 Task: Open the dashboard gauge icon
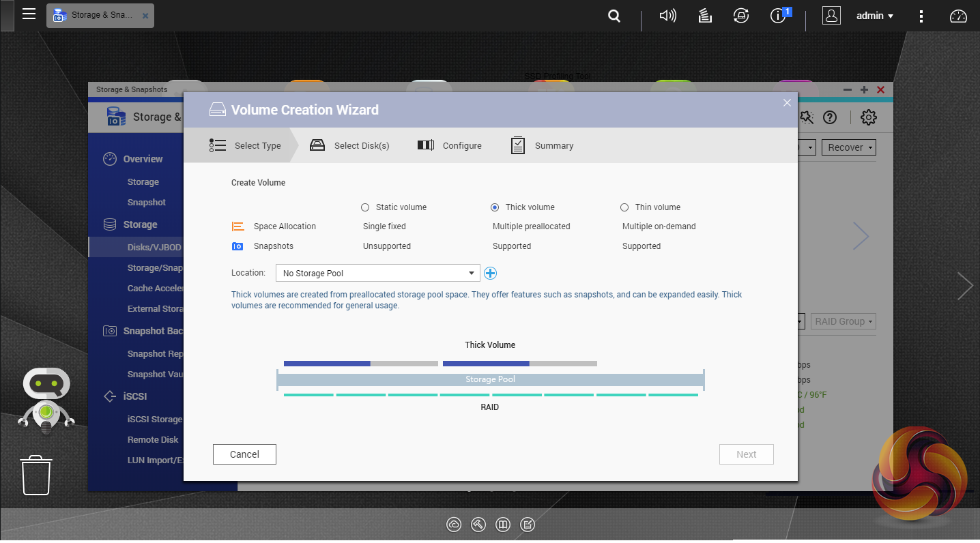pyautogui.click(x=958, y=16)
